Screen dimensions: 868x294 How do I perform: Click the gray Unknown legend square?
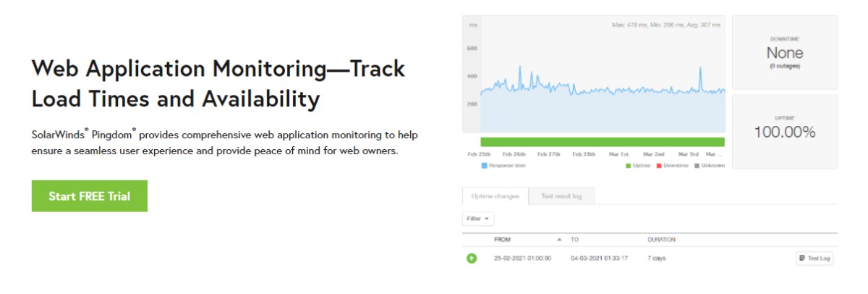696,166
